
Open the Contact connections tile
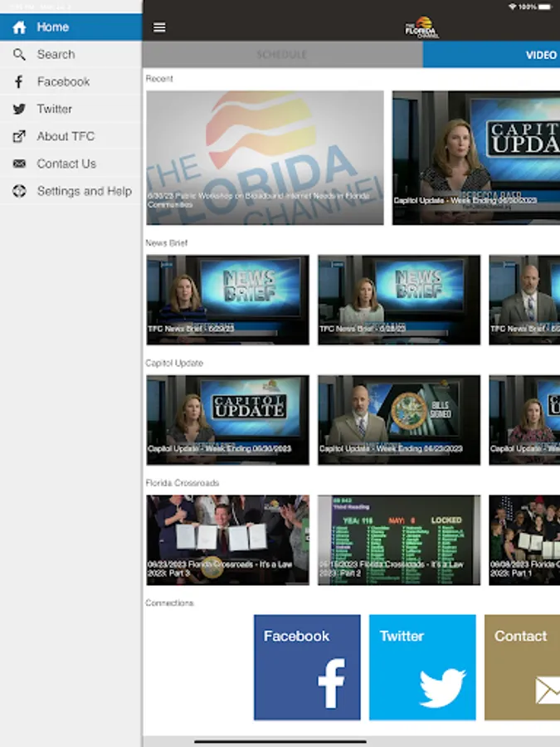(x=523, y=667)
